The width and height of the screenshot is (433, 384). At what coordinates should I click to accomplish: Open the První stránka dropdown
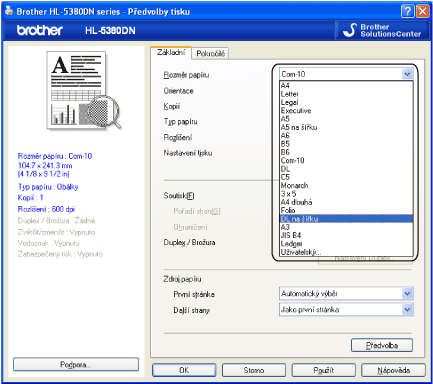(x=407, y=294)
